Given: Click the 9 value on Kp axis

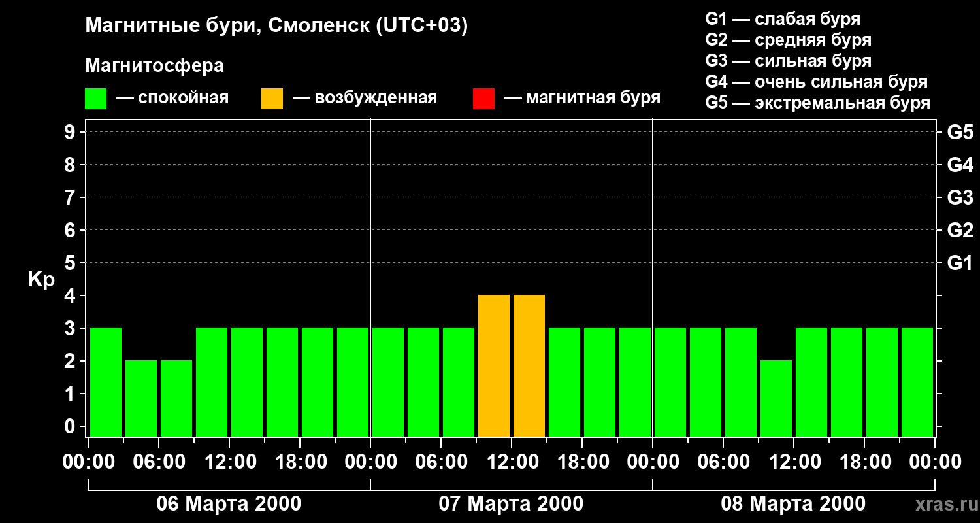Looking at the screenshot, I should (71, 132).
